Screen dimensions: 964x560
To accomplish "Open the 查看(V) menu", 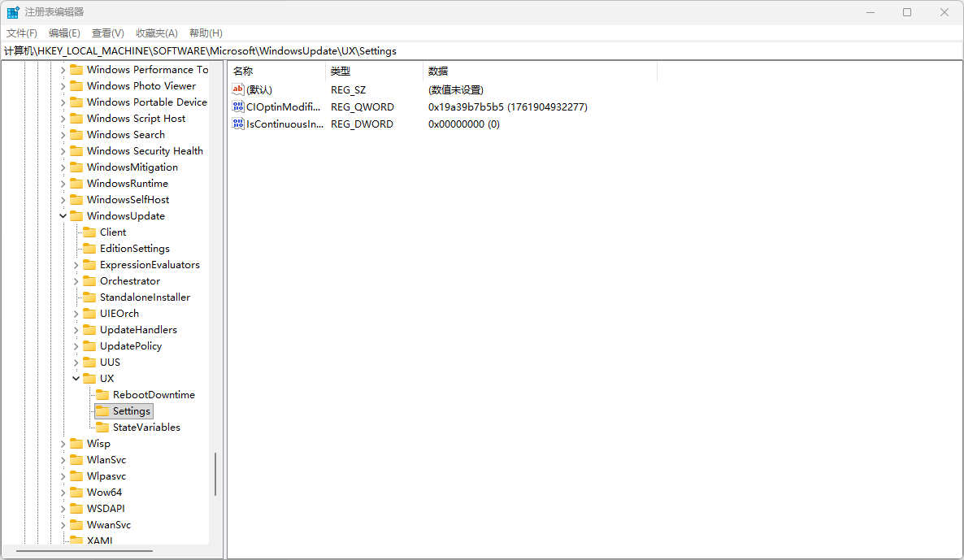I will pyautogui.click(x=107, y=33).
